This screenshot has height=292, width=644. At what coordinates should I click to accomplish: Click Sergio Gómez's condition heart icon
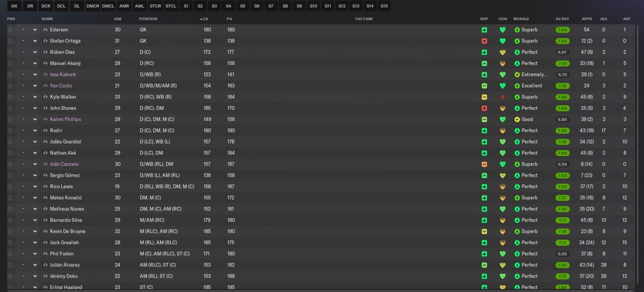(x=502, y=176)
